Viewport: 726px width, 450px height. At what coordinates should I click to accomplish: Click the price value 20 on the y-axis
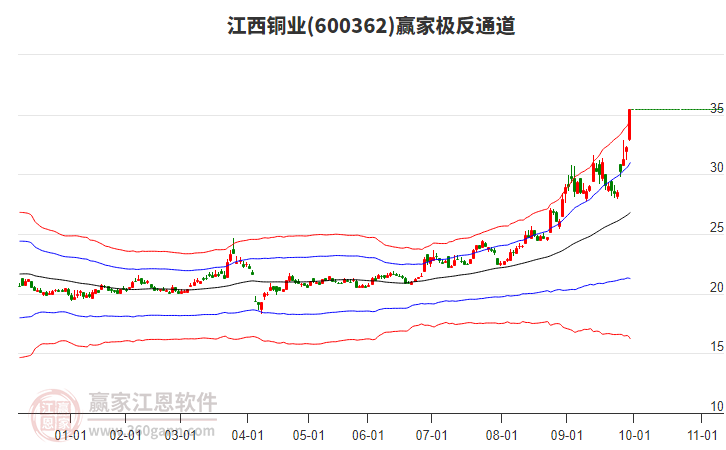[717, 288]
